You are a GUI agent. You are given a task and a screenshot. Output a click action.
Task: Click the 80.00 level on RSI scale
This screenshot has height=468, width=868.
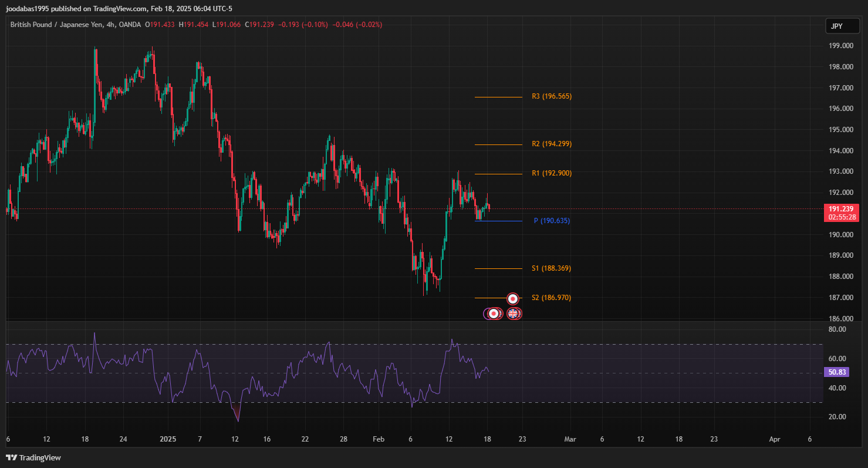pyautogui.click(x=837, y=329)
